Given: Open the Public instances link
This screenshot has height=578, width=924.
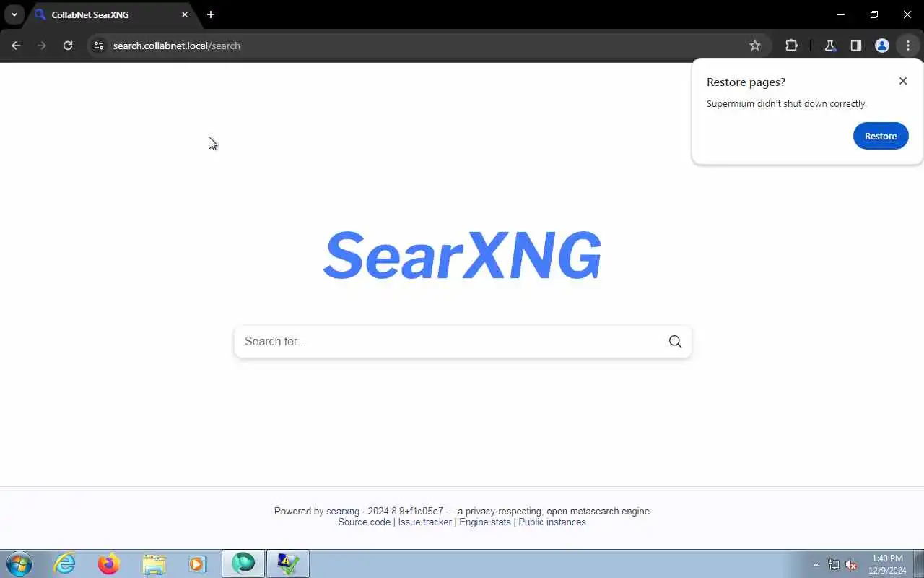Looking at the screenshot, I should point(552,522).
